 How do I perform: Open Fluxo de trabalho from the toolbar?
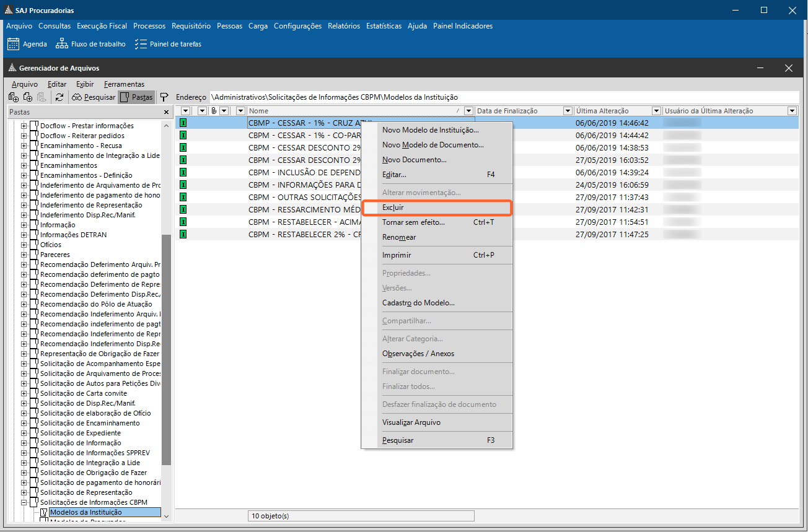coord(90,44)
